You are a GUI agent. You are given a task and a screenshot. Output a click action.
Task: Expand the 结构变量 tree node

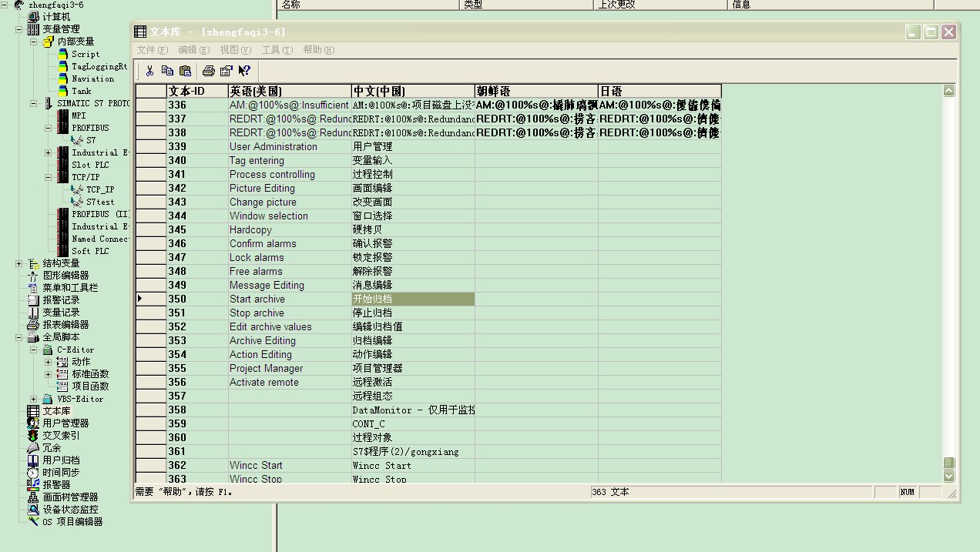pos(19,263)
